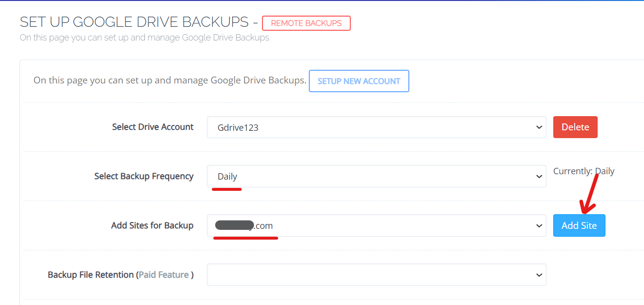Expand the drive account list via its chevron
The width and height of the screenshot is (644, 305).
(x=539, y=127)
